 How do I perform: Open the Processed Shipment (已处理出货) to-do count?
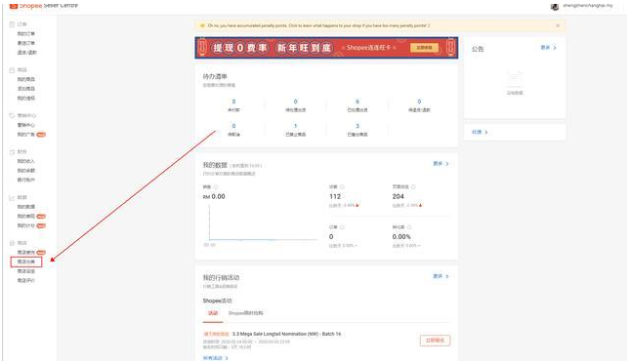[357, 105]
